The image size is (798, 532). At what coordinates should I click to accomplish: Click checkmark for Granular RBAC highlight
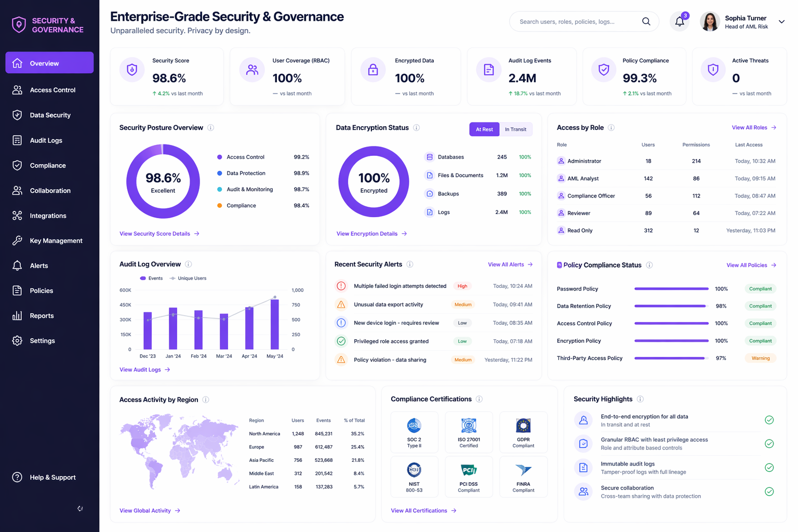coord(769,444)
